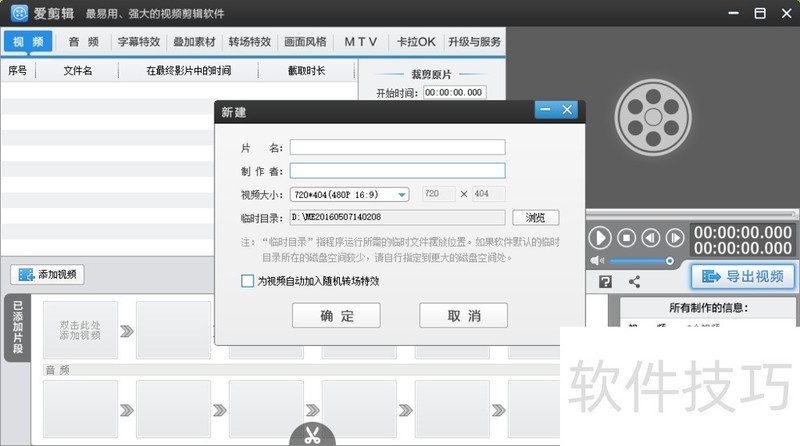Click the first audio track slot

point(80,409)
